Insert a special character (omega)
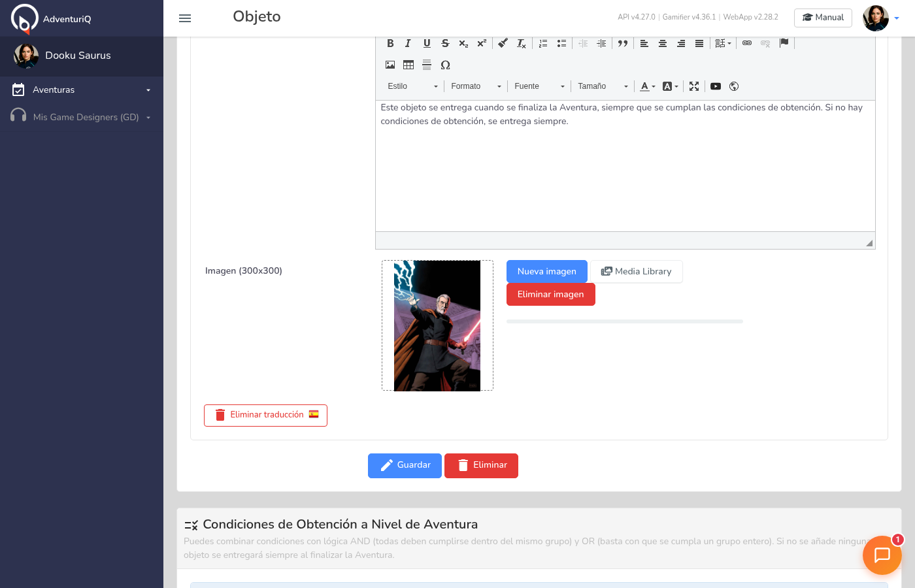915x588 pixels. click(445, 65)
